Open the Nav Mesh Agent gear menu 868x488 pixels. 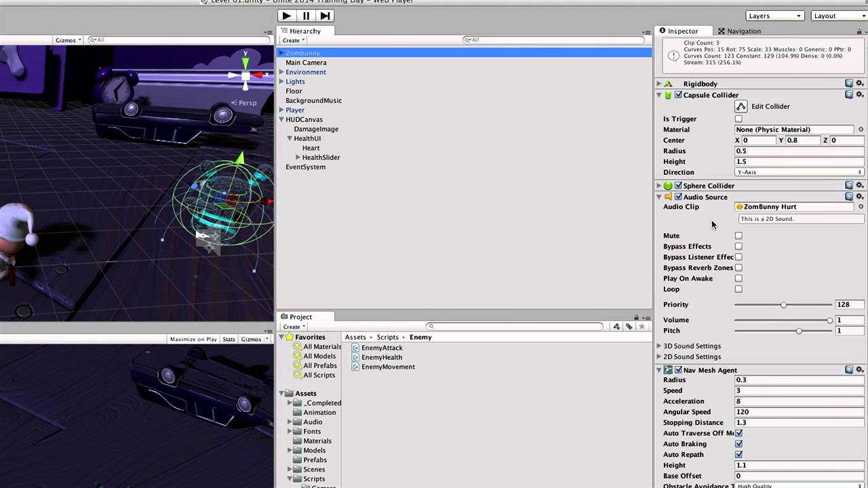(860, 370)
